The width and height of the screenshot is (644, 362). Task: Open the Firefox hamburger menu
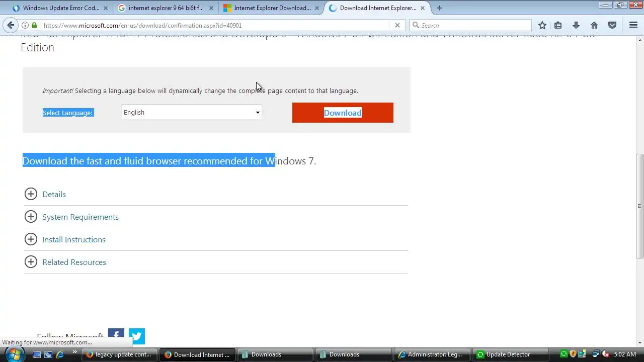[633, 25]
